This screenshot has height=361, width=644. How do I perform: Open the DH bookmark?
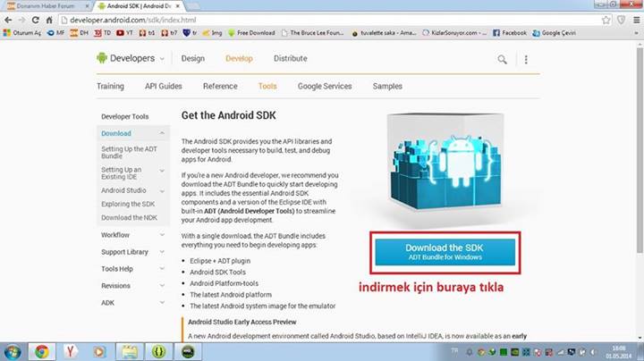coord(79,33)
